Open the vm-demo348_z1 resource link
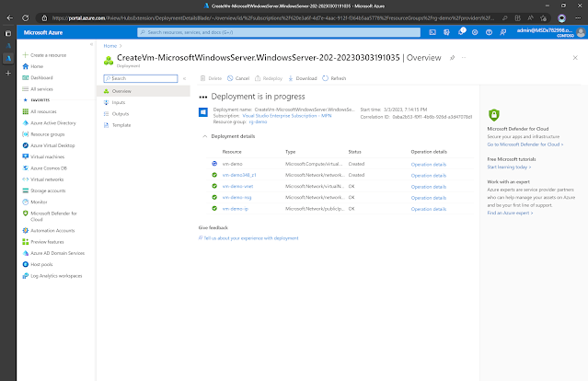The image size is (588, 381). 239,175
